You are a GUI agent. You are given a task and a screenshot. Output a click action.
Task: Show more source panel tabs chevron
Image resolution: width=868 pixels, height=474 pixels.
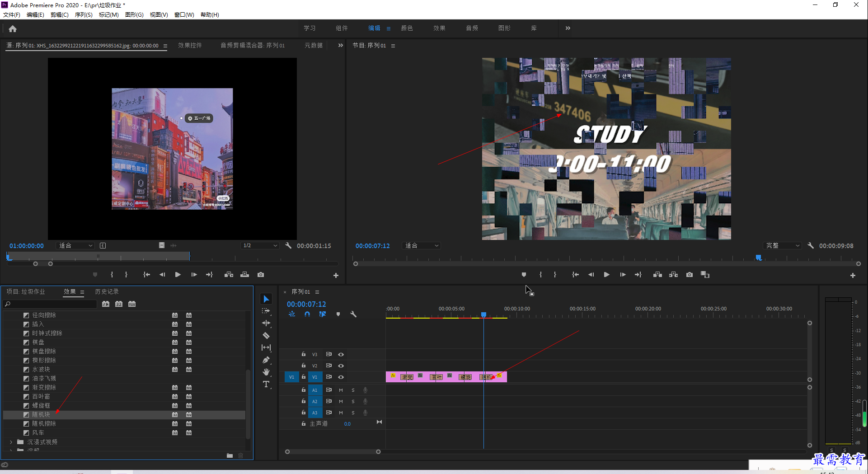341,45
